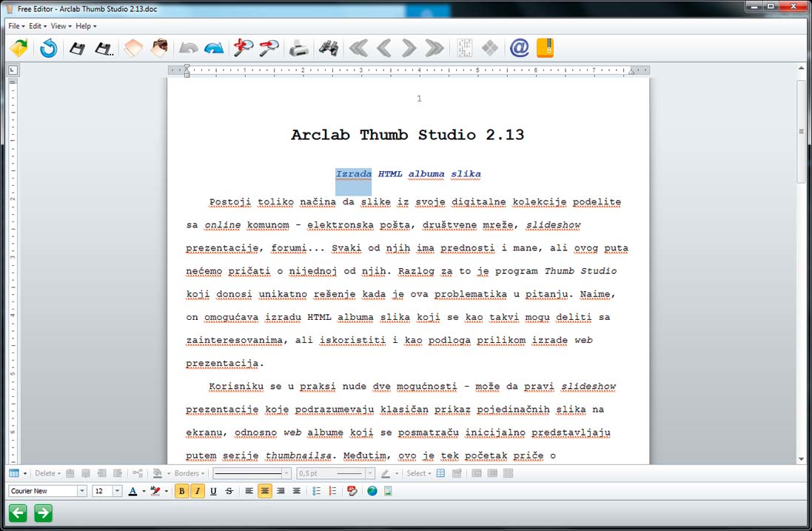The width and height of the screenshot is (812, 531).
Task: Toggle Underline formatting
Action: 213,490
